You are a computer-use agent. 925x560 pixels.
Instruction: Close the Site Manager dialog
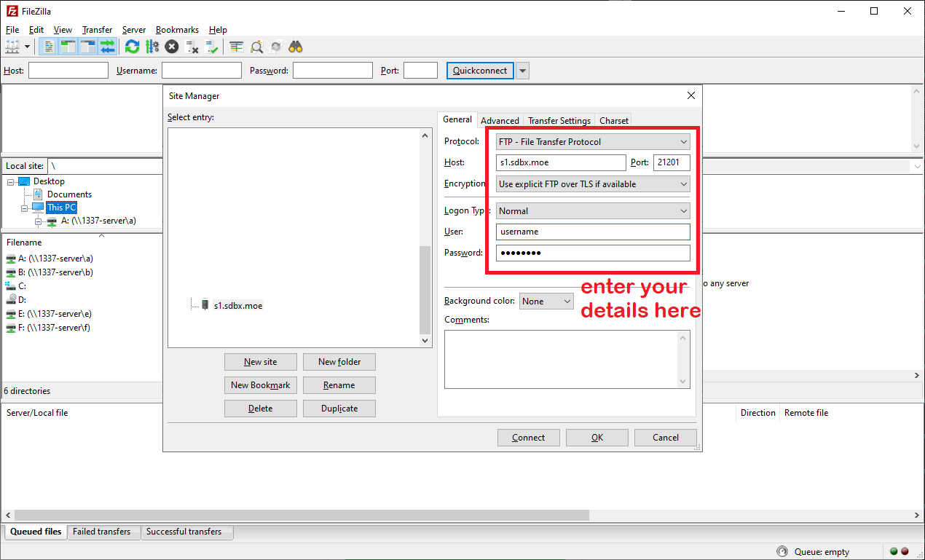(x=690, y=95)
